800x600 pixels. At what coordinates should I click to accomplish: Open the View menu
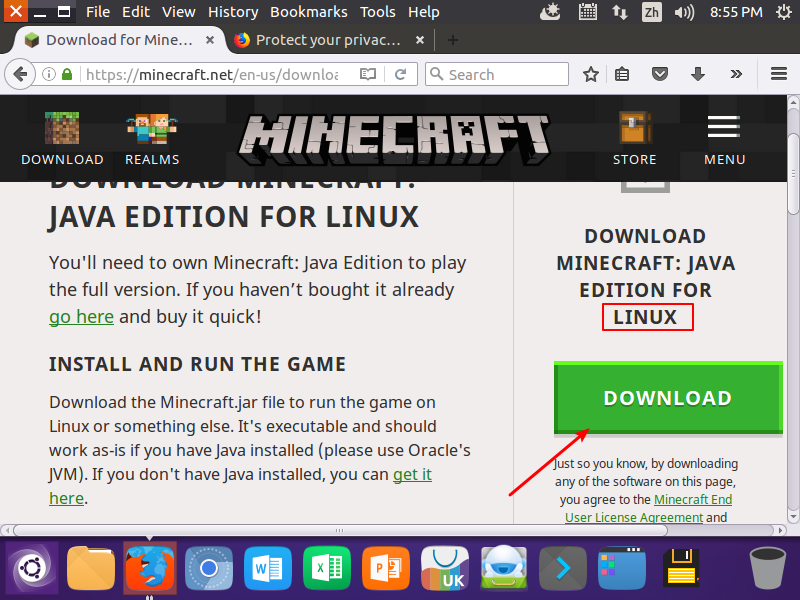pos(179,12)
